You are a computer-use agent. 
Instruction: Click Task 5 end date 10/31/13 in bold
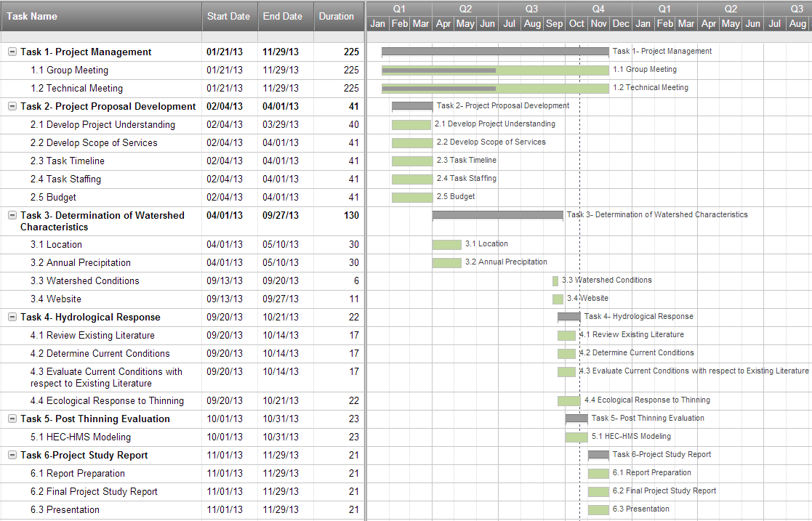(x=280, y=419)
